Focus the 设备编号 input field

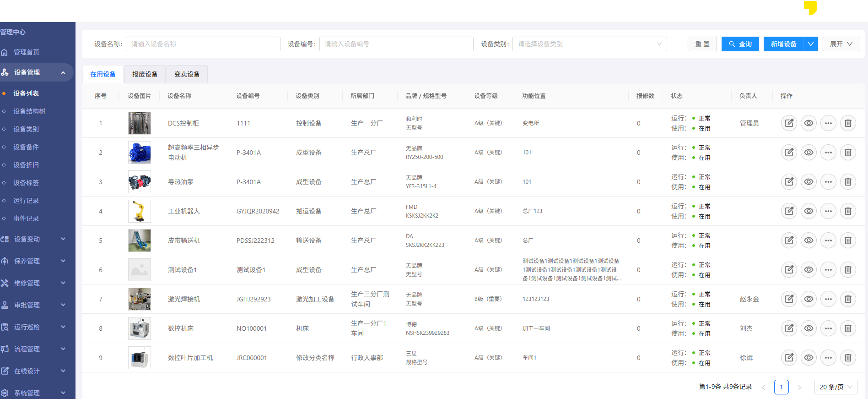click(x=396, y=44)
